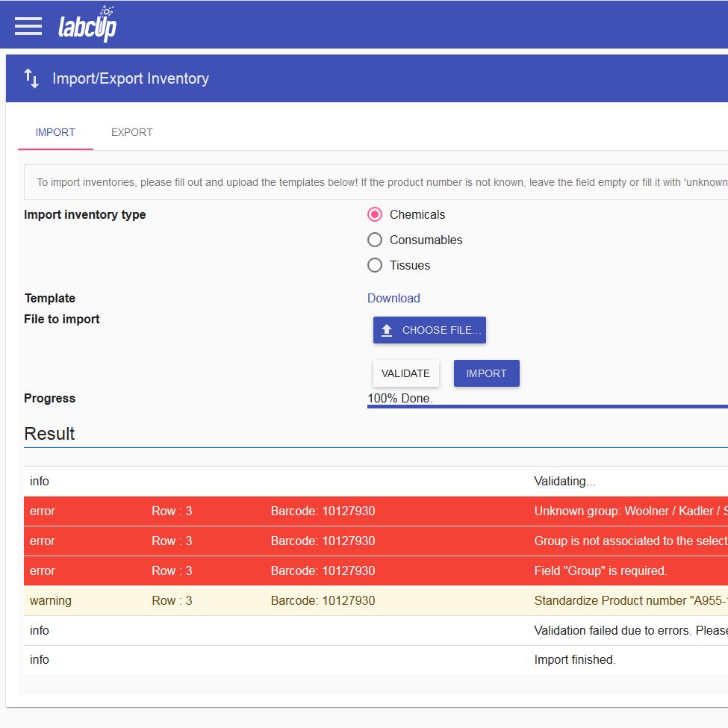Click the 'Standardize Product number' warning row
The width and height of the screenshot is (728, 728).
376,601
